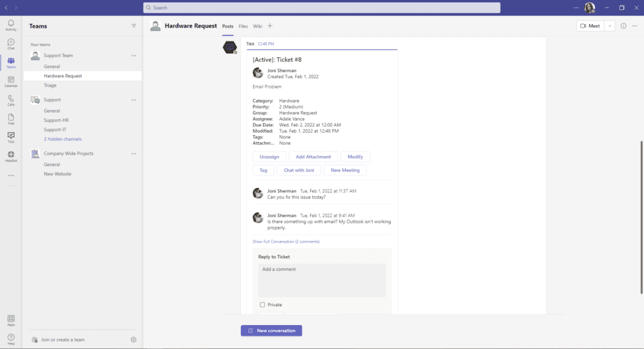Open profile picture avatar menu
The width and height of the screenshot is (644, 349).
click(x=590, y=8)
